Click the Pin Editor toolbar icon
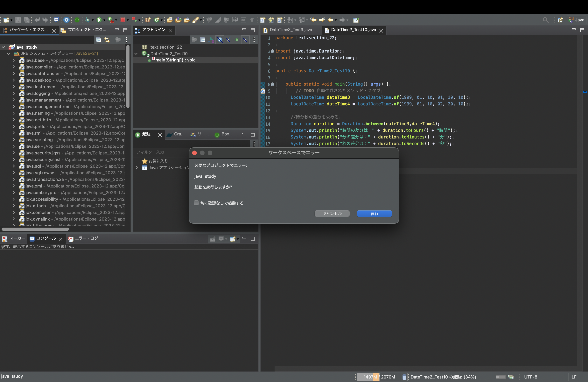The image size is (588, 382). click(x=356, y=20)
